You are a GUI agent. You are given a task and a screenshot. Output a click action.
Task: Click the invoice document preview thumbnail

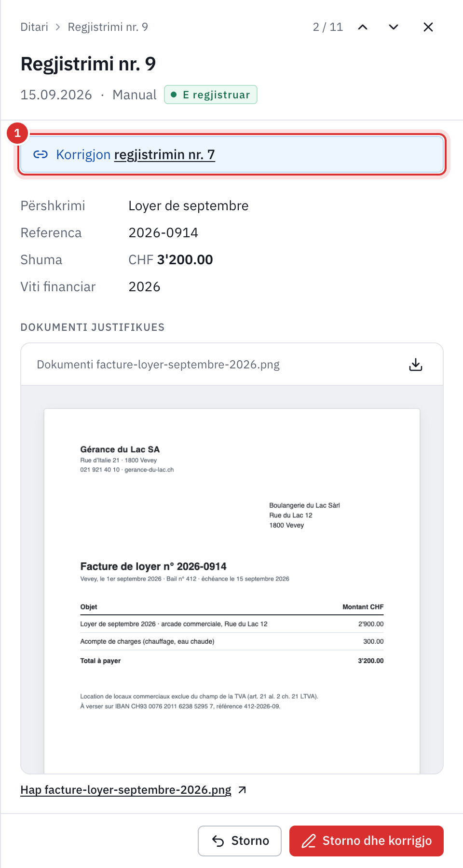tap(232, 591)
